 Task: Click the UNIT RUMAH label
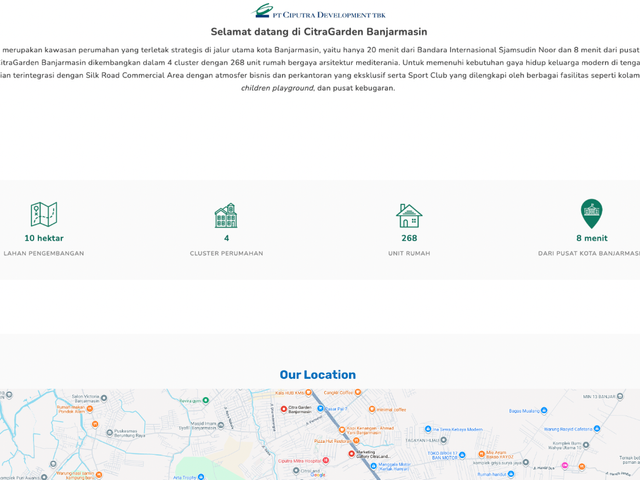click(x=409, y=253)
